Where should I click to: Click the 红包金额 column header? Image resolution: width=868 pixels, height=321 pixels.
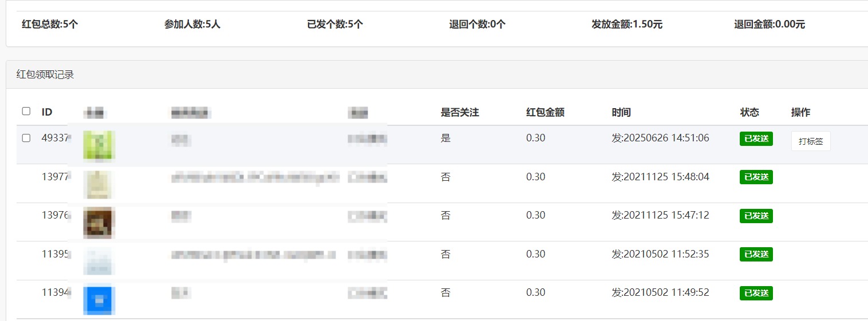tap(545, 113)
